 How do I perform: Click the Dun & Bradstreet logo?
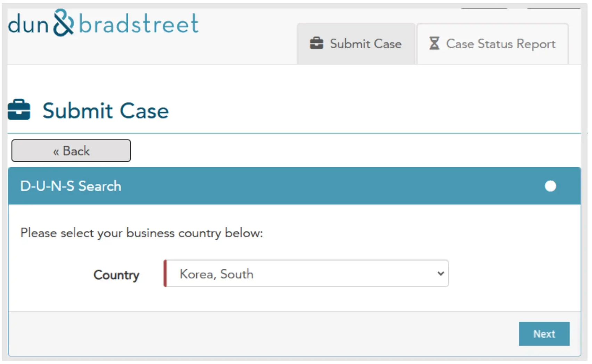coord(103,23)
